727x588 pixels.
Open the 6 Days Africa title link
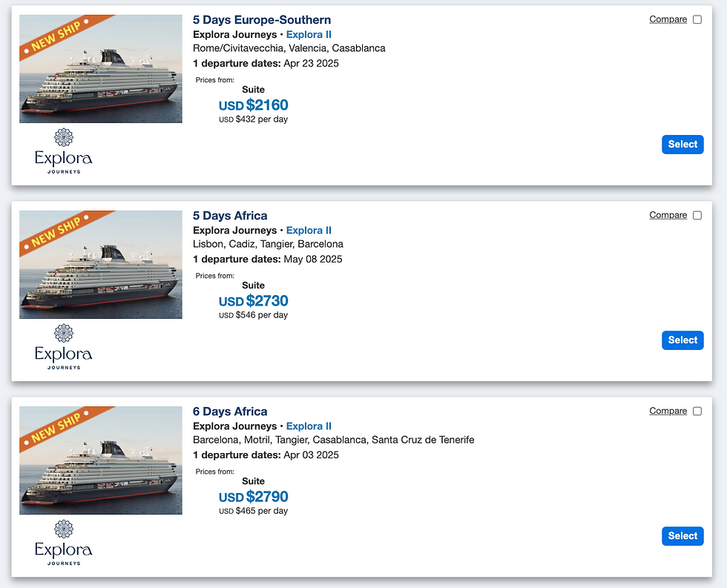(230, 412)
